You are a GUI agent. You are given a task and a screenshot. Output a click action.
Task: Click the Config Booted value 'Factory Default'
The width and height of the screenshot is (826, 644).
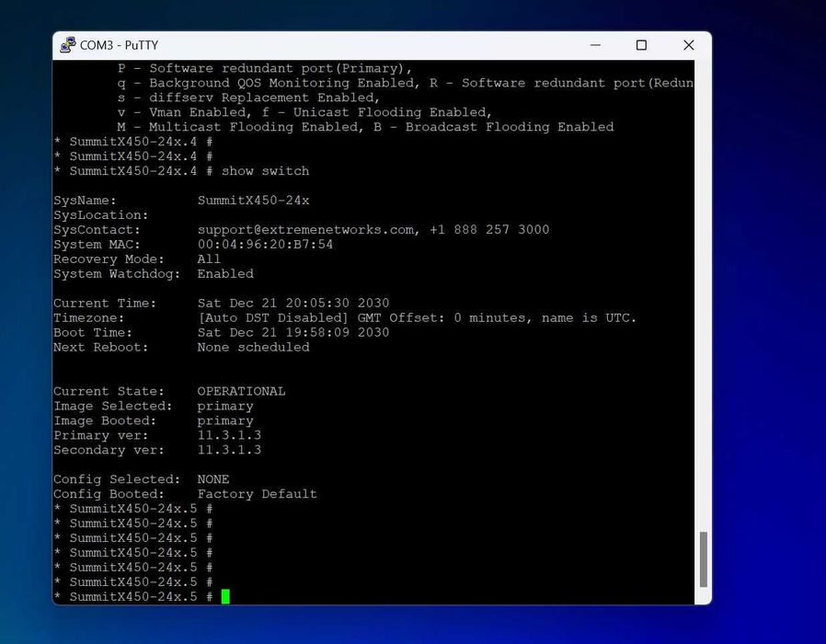click(257, 494)
